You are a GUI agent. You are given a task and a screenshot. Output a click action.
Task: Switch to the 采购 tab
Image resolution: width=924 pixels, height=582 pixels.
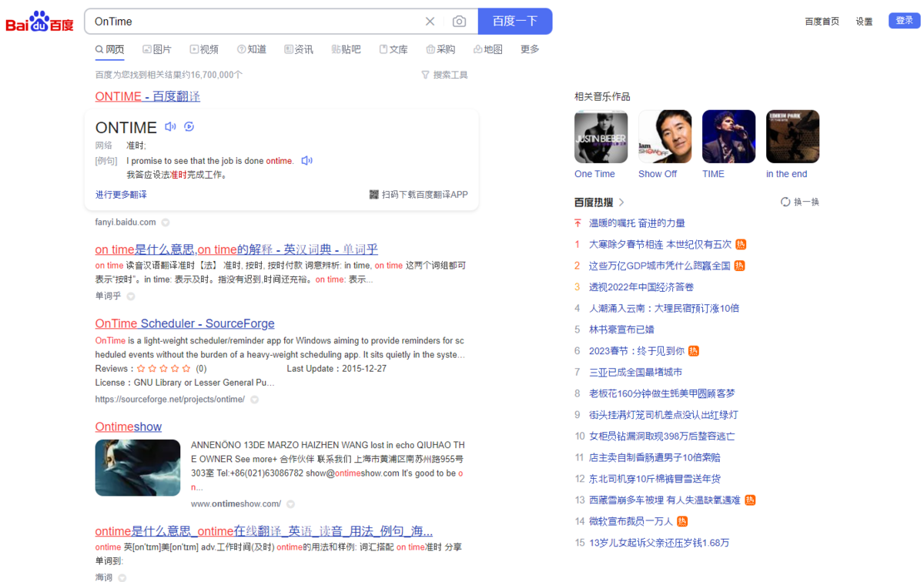440,49
